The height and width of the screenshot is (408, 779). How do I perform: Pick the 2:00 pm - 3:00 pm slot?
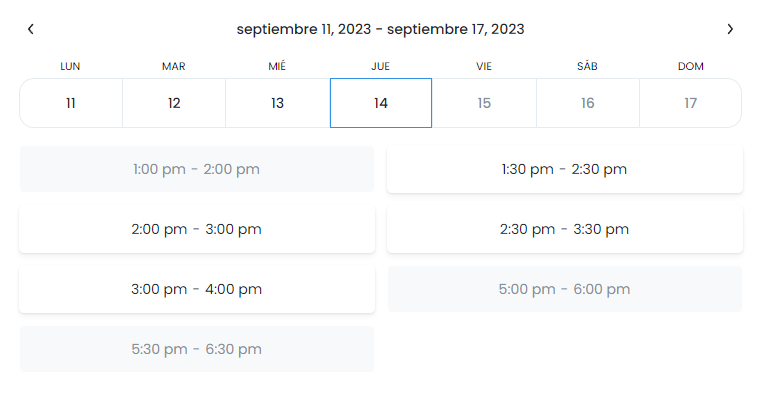(x=197, y=229)
